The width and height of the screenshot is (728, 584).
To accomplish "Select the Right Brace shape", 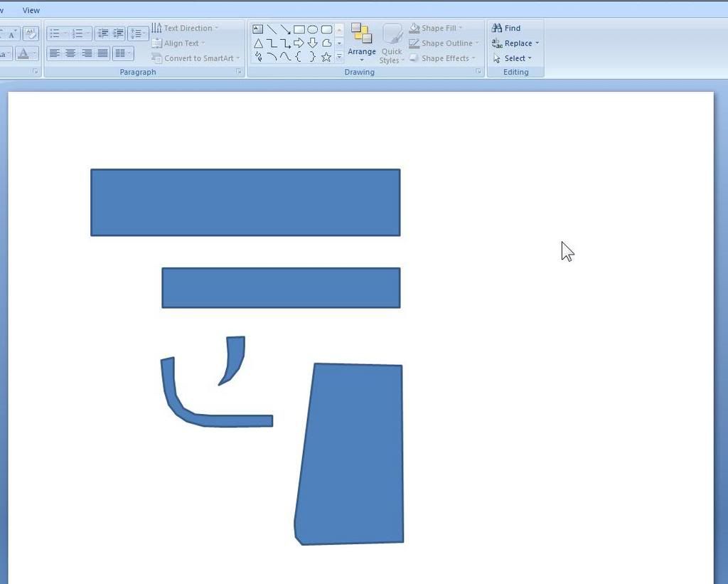I will [313, 57].
